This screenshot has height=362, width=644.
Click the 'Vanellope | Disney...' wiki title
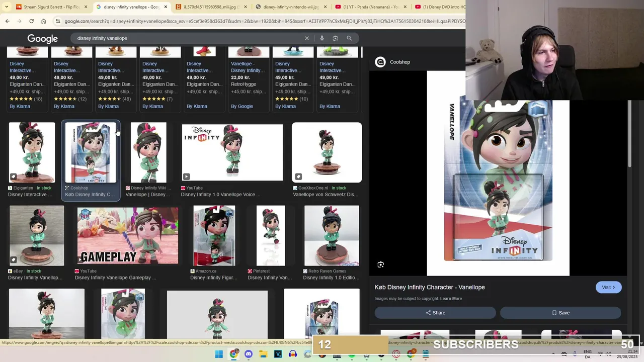[147, 195]
